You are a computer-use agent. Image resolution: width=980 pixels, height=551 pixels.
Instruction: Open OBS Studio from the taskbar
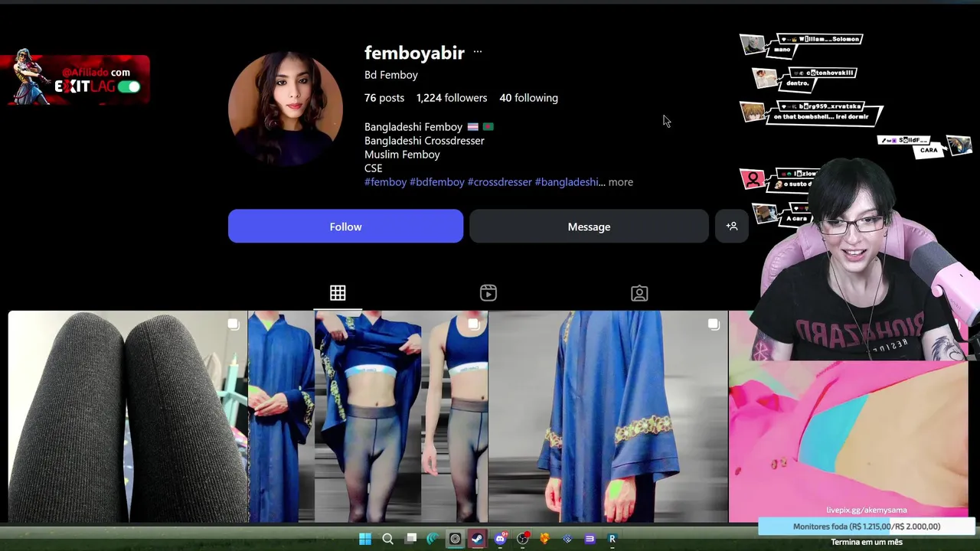point(522,539)
